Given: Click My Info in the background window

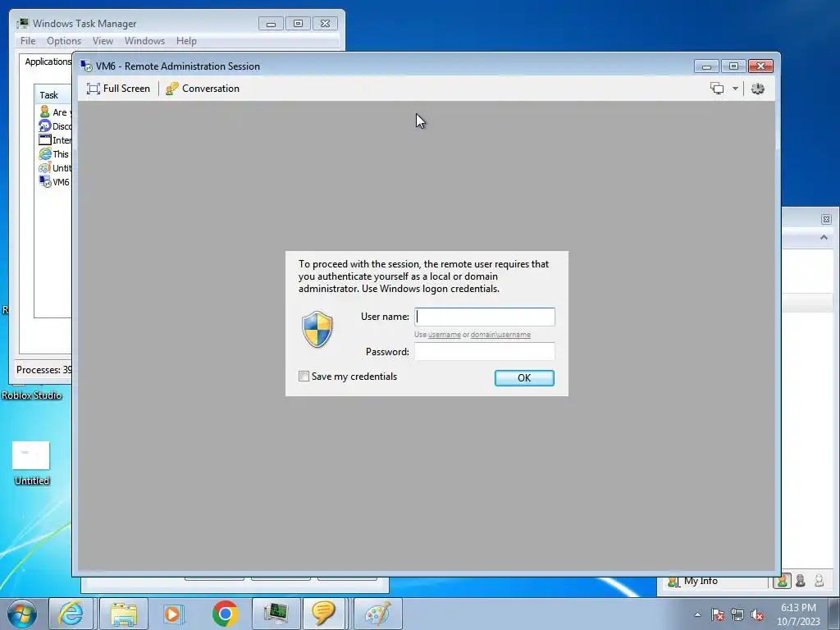Looking at the screenshot, I should 701,581.
